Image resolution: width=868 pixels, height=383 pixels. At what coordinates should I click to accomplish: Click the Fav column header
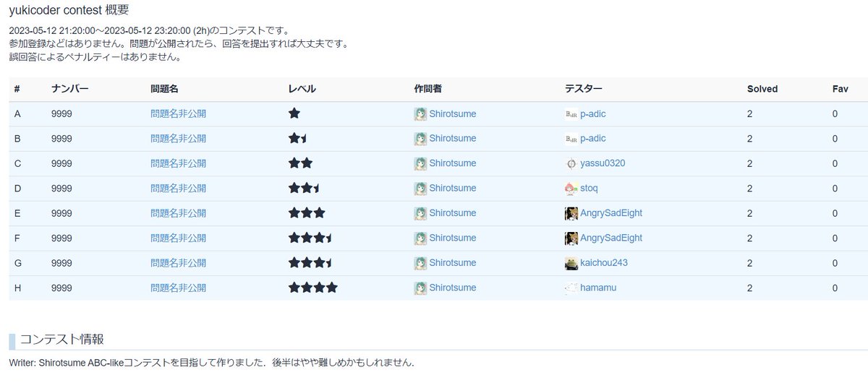point(841,89)
